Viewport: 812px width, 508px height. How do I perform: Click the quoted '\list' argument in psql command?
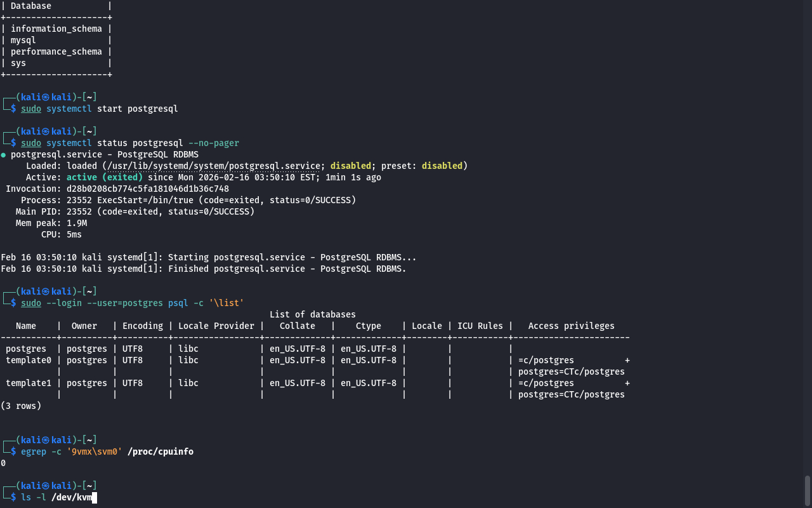[226, 303]
